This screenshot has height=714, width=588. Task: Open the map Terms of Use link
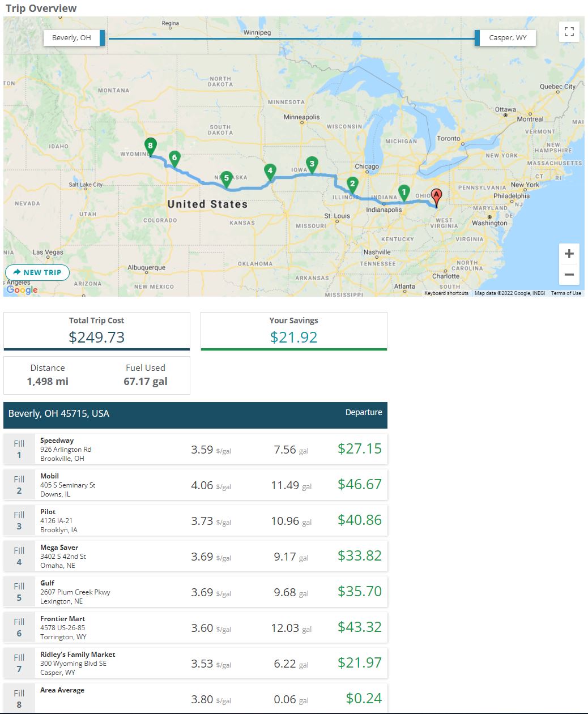[x=566, y=293]
